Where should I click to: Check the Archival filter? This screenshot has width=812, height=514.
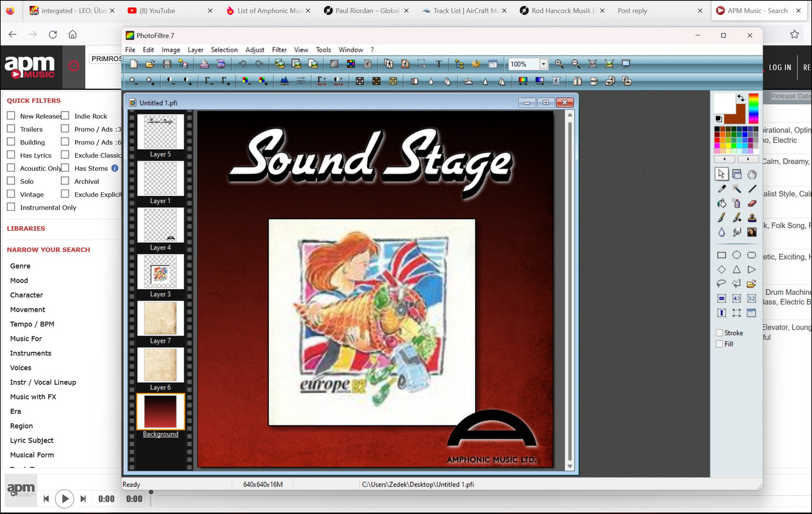(x=65, y=181)
